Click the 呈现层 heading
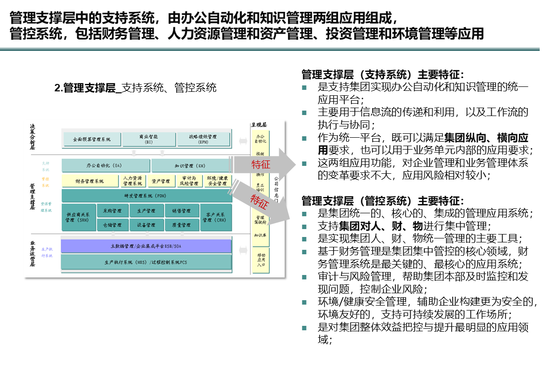 click(x=259, y=125)
